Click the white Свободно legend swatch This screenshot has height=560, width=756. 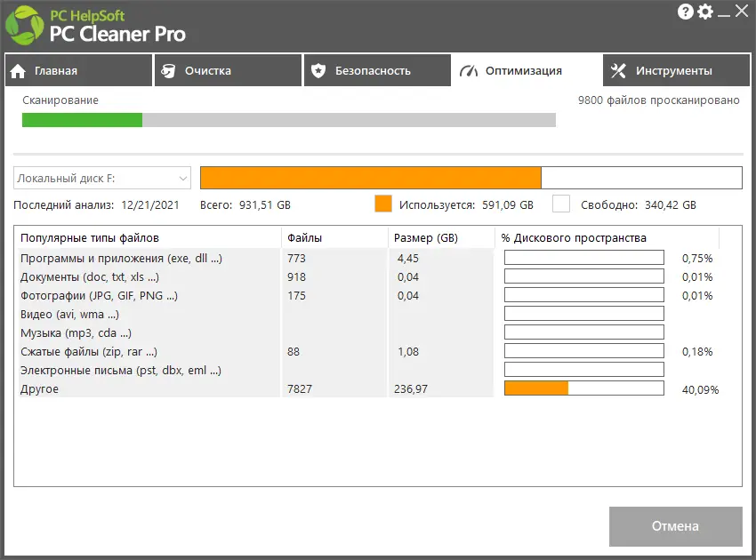pos(561,204)
